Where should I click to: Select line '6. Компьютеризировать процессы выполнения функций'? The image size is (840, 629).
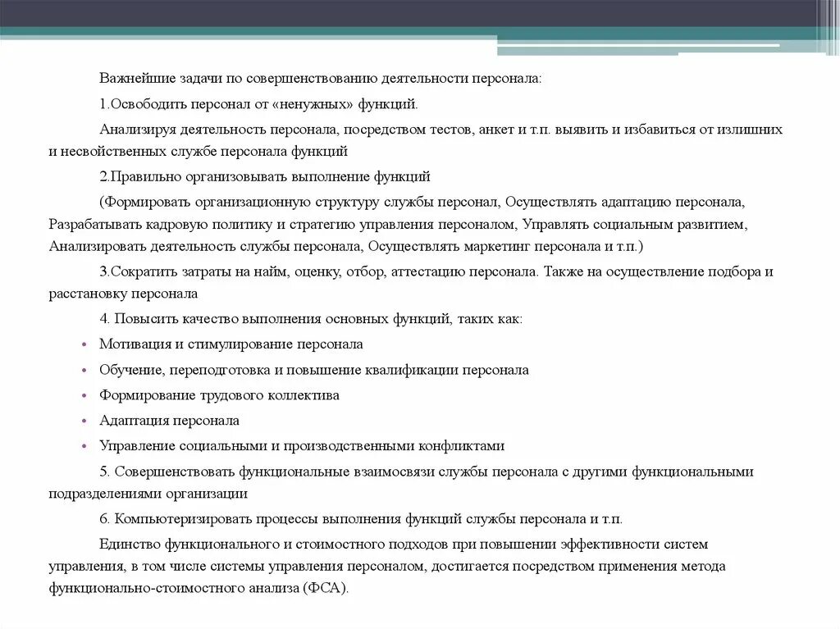tap(361, 519)
